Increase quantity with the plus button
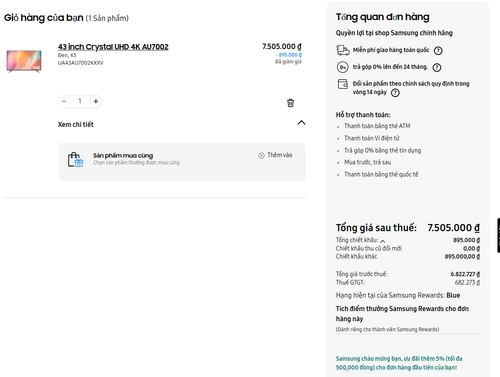Screen dimensions: 500x377 96,101
